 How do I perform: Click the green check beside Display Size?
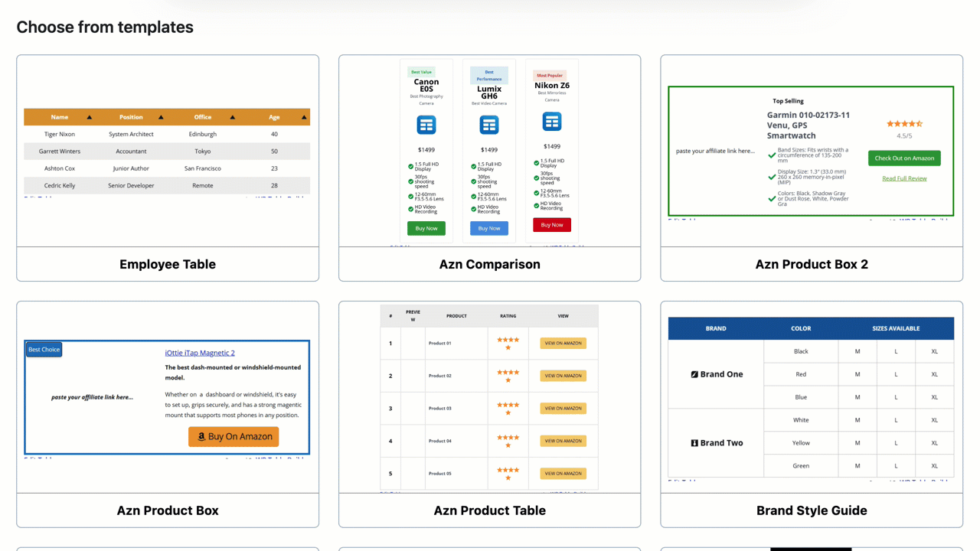[772, 177]
